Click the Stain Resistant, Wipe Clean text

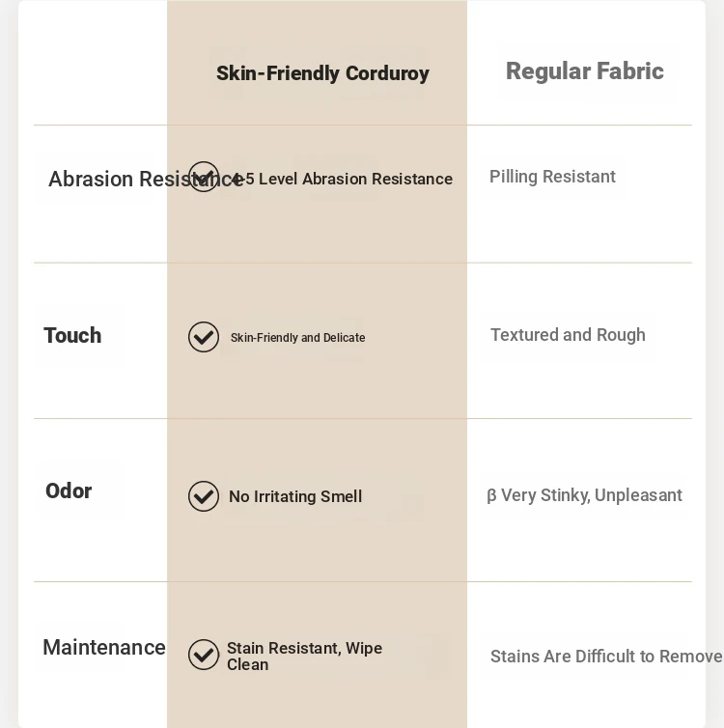(304, 657)
